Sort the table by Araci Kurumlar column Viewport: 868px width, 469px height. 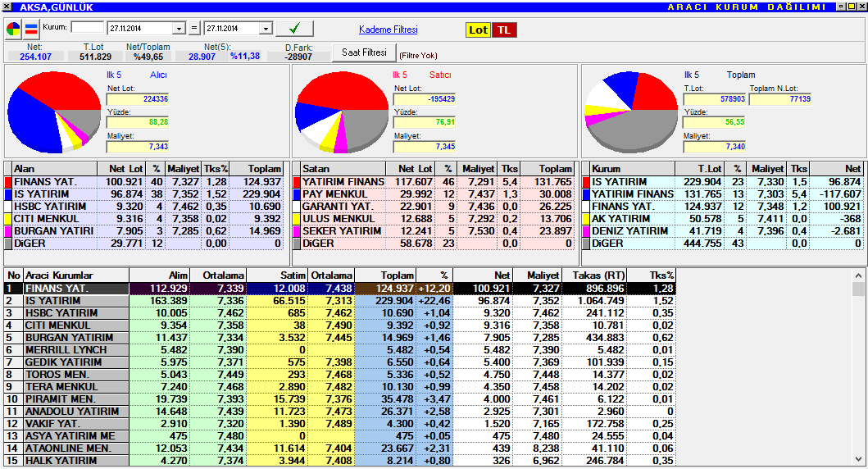pyautogui.click(x=75, y=275)
